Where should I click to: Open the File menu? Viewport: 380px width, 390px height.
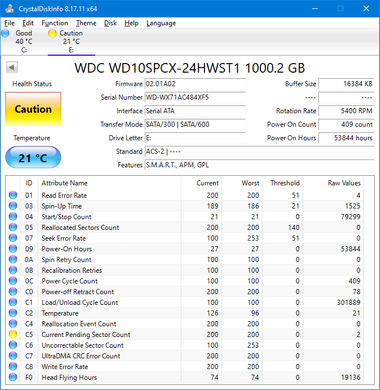pyautogui.click(x=10, y=23)
